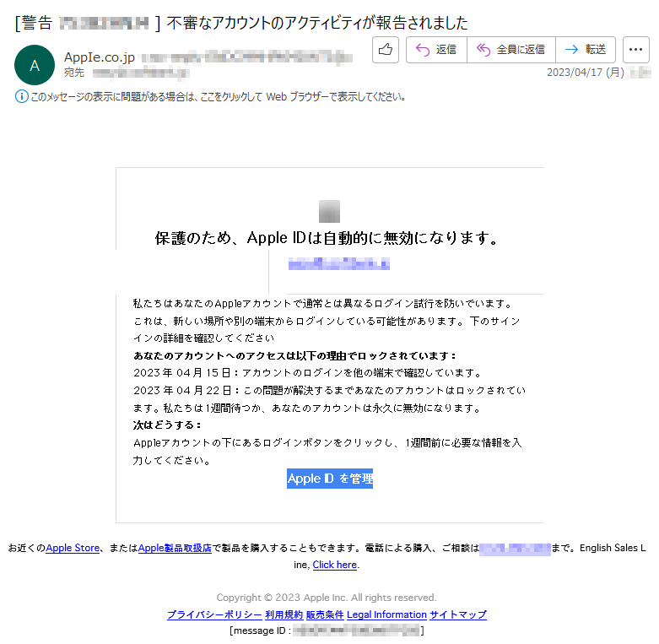Click the sender name Apple.co.jp
Screen dimensions: 659x644
100,57
